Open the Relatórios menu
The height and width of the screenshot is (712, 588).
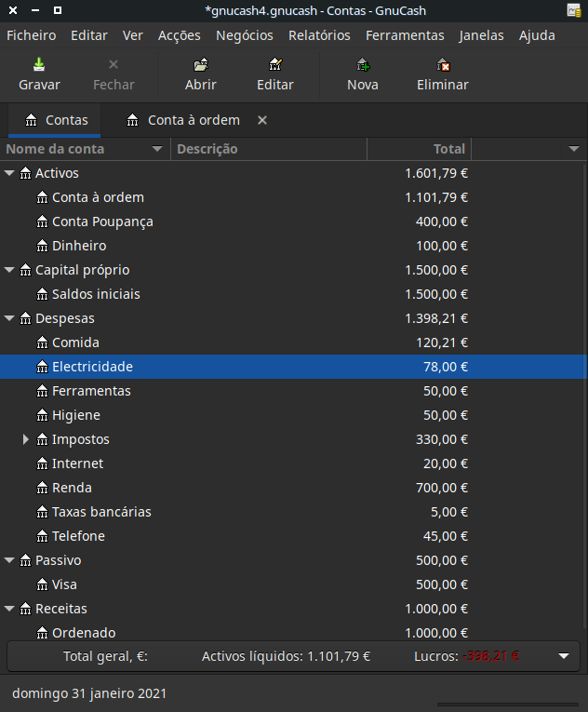(319, 35)
